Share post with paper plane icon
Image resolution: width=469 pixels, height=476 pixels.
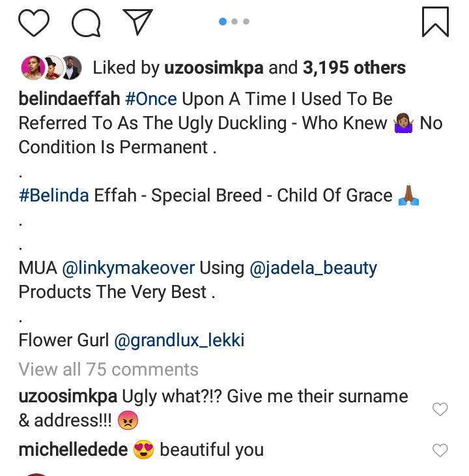pos(137,22)
